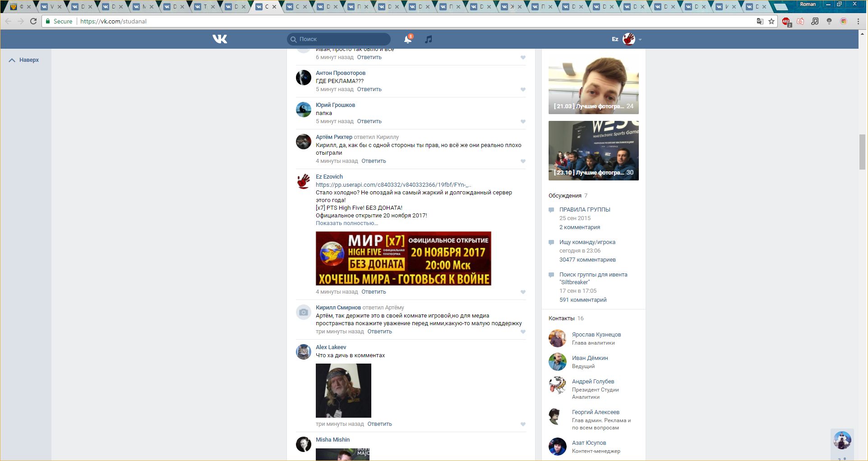Click the translate page icon in address bar
This screenshot has width=868, height=461.
click(x=760, y=21)
